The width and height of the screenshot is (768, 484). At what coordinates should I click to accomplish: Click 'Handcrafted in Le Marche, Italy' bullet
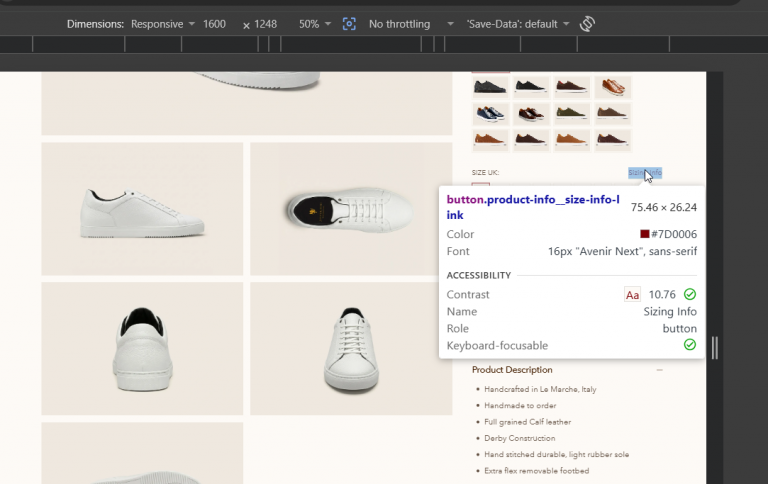pyautogui.click(x=540, y=389)
